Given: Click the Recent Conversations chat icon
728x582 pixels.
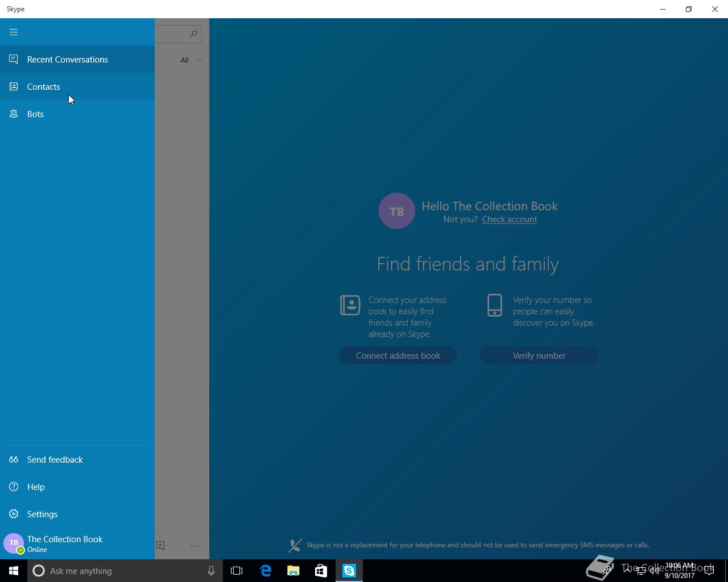Looking at the screenshot, I should coord(14,59).
